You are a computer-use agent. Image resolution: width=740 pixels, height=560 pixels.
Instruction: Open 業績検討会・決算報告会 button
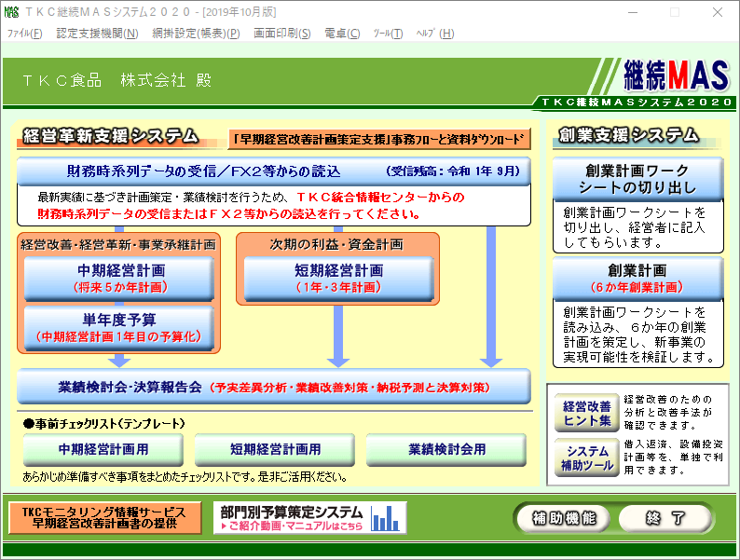274,387
